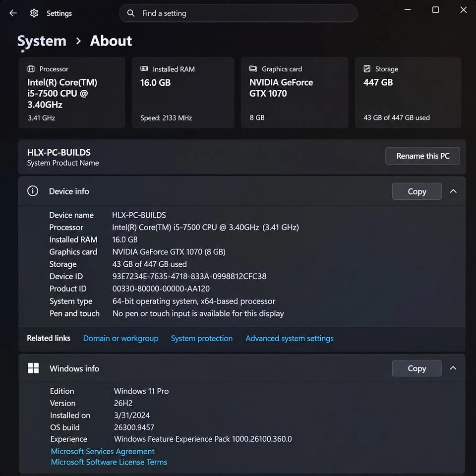Click the 43 GB of 447 GB used card text
The image size is (476, 476).
click(397, 118)
